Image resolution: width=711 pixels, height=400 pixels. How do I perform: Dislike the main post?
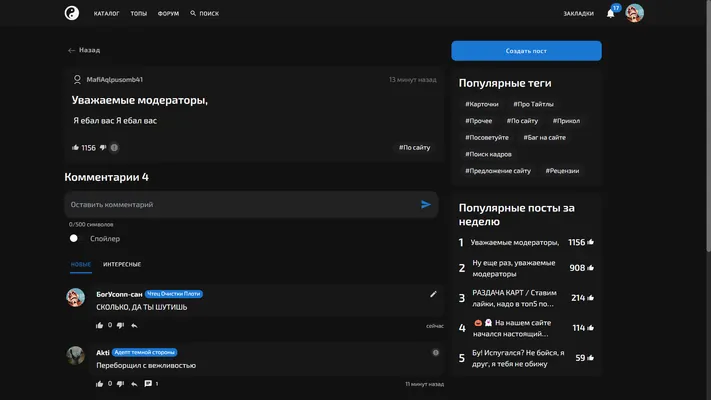tap(103, 147)
